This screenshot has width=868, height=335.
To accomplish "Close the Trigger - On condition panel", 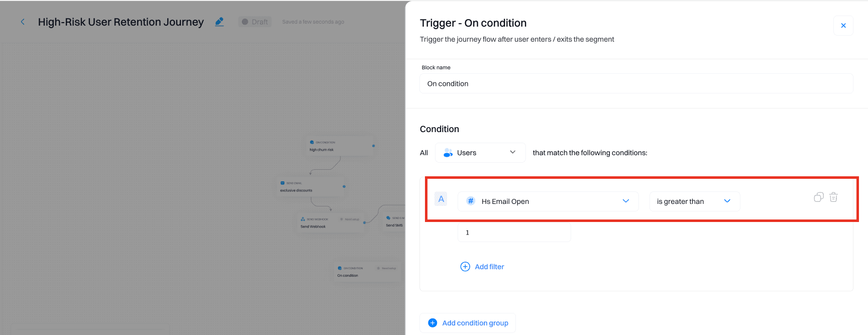I will click(843, 26).
